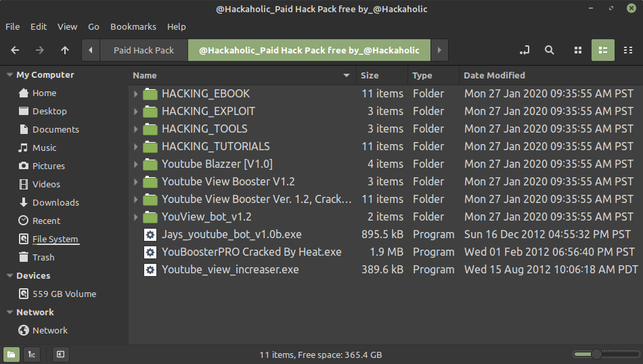
Task: Go forward with the right arrow button
Action: [40, 51]
